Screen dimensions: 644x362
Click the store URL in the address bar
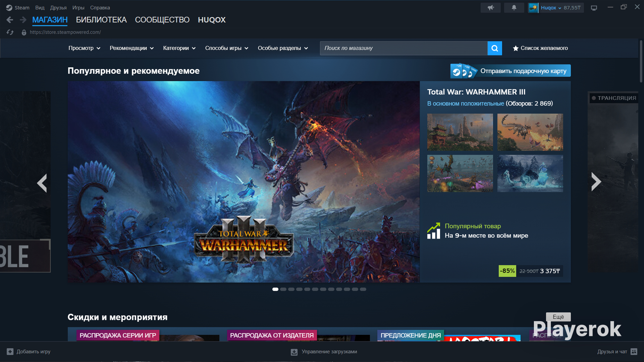[x=65, y=32]
